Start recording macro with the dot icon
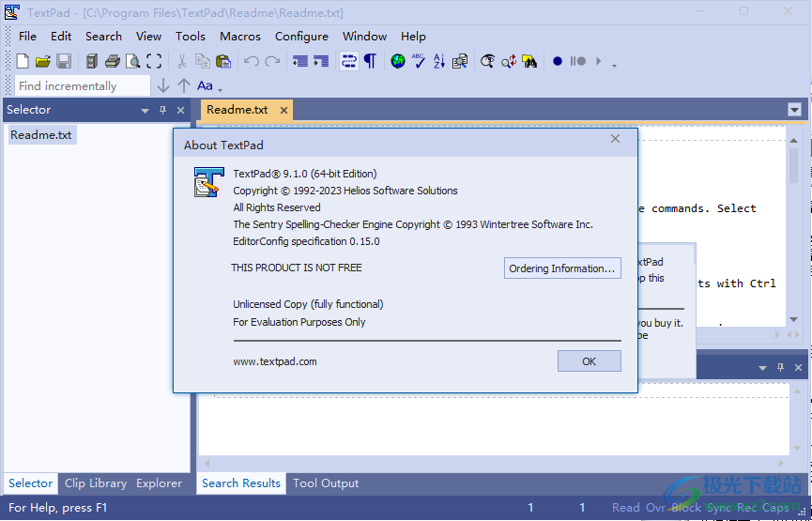Screen dimensions: 812x521 point(558,61)
